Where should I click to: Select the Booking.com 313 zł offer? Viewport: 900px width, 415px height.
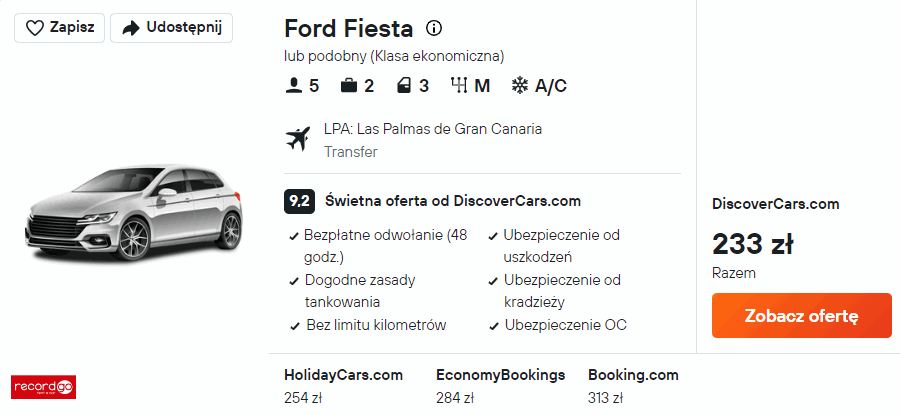(633, 386)
